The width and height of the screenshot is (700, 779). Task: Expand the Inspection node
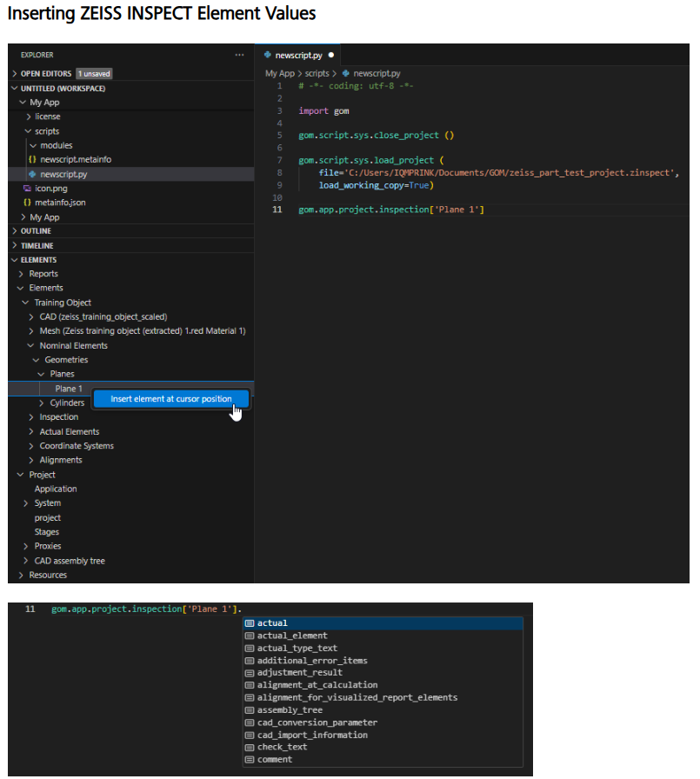click(x=31, y=416)
